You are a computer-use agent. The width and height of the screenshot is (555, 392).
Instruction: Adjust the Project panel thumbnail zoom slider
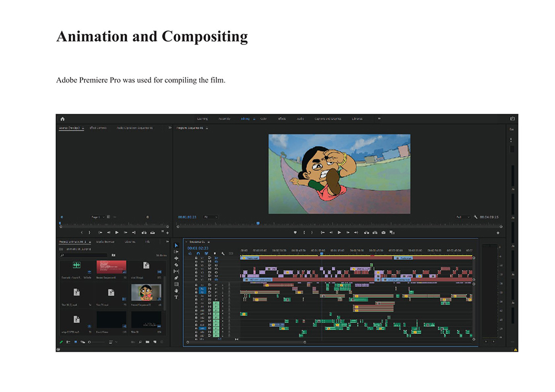pos(97,342)
